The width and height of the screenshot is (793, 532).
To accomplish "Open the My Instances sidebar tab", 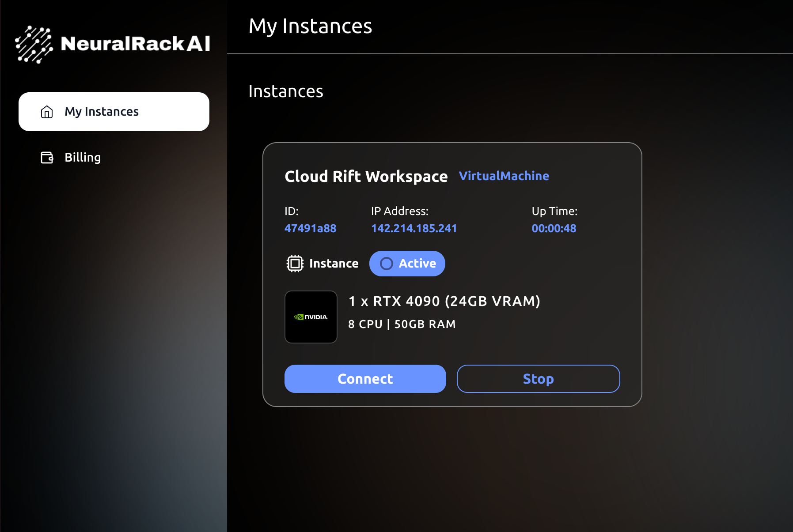I will pos(114,112).
